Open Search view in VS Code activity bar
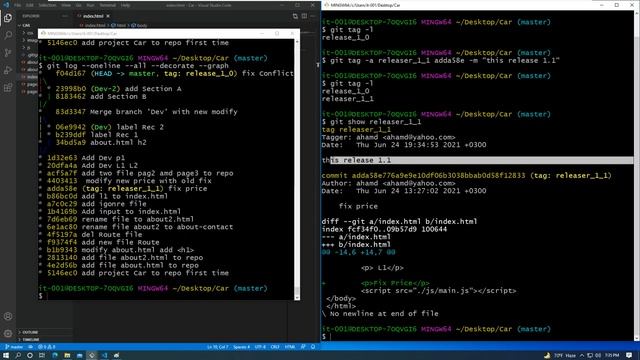This screenshot has height=360, width=640. click(x=8, y=35)
